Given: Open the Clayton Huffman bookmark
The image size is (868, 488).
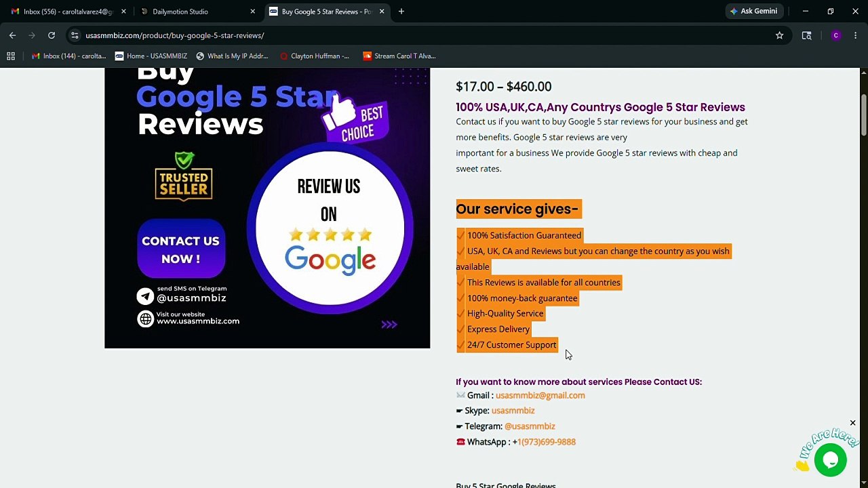Looking at the screenshot, I should (315, 56).
